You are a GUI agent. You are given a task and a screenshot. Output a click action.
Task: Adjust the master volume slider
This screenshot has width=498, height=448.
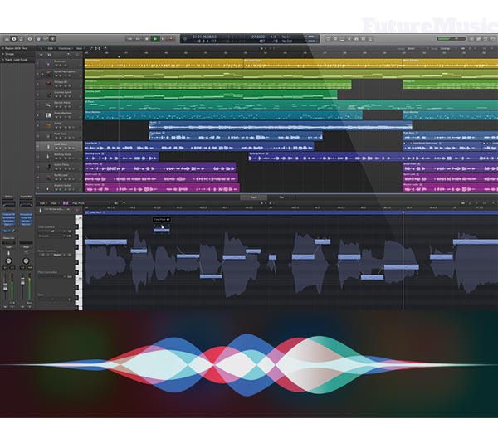451,39
